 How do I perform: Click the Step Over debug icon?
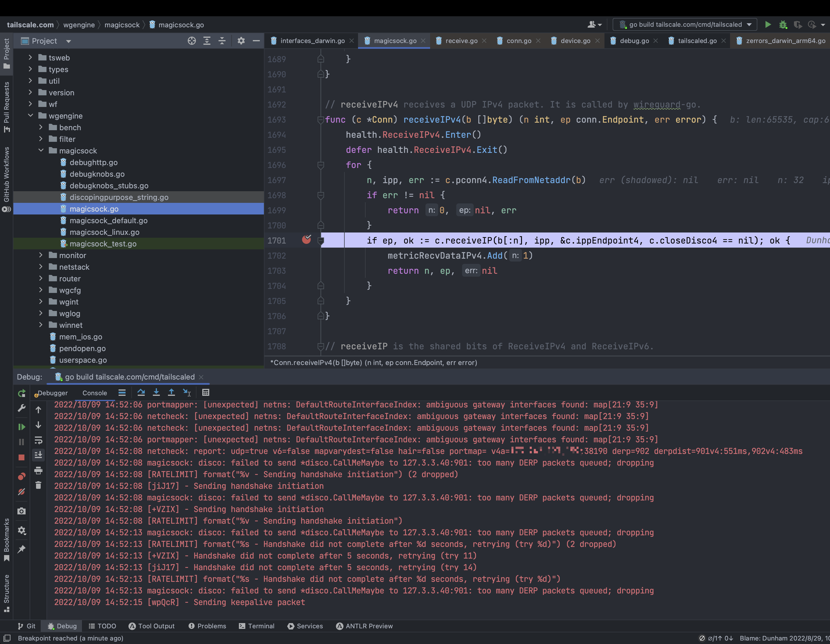point(141,393)
